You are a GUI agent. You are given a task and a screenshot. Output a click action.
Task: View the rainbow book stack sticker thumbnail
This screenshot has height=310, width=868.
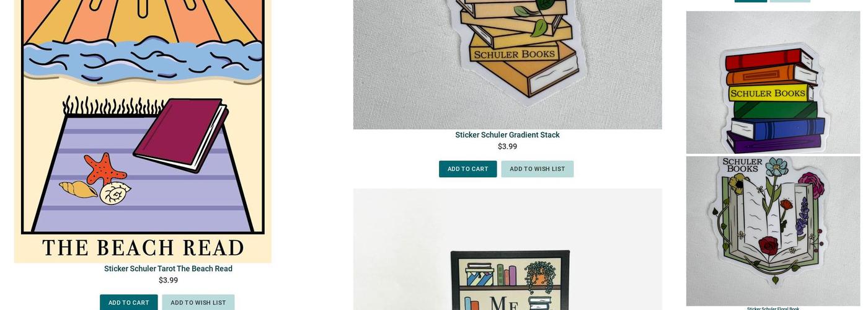773,82
